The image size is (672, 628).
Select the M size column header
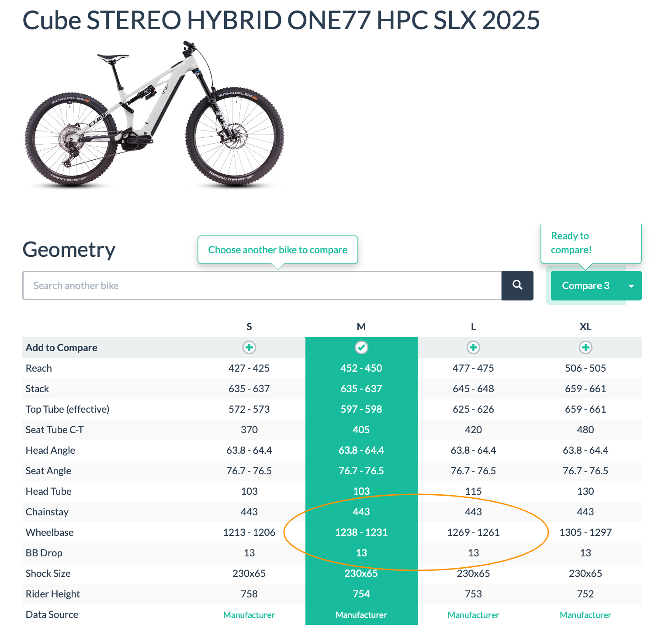361,327
